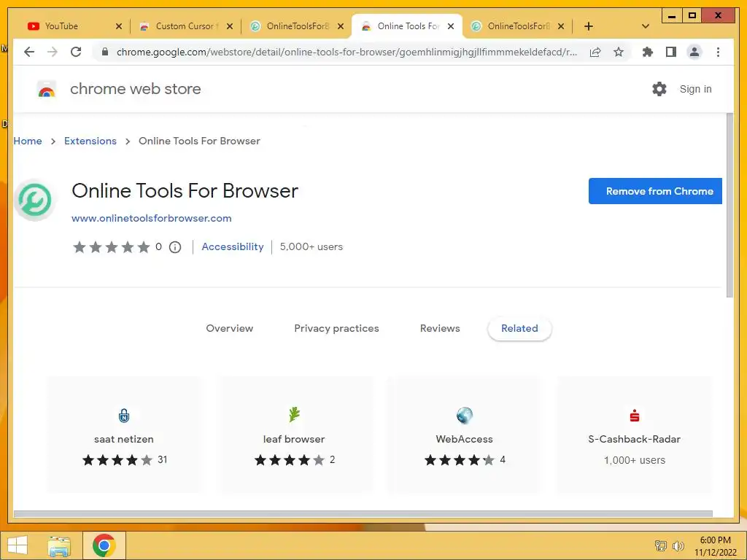This screenshot has width=747, height=560.
Task: Click the rating info circle icon
Action: tap(175, 247)
